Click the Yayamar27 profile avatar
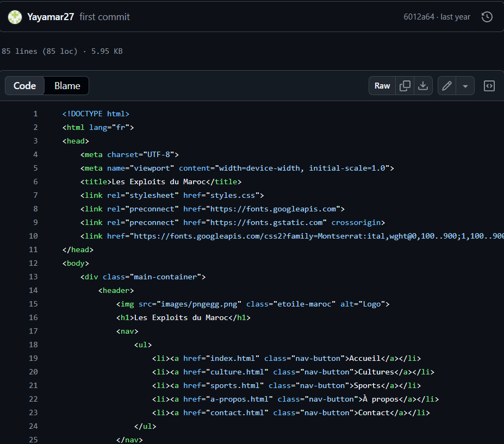The height and width of the screenshot is (444, 504). click(15, 17)
